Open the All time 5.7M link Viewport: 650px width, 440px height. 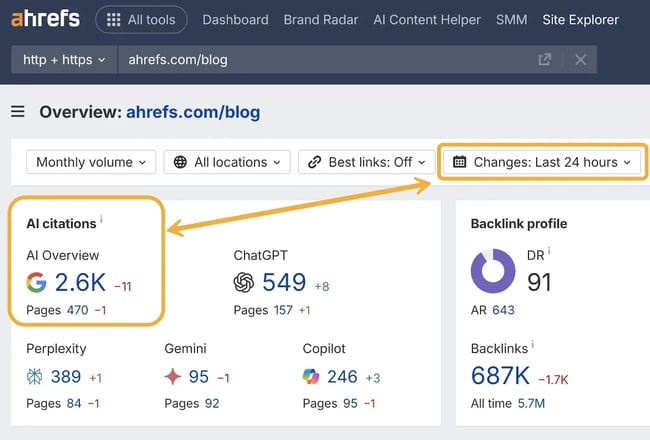click(531, 403)
